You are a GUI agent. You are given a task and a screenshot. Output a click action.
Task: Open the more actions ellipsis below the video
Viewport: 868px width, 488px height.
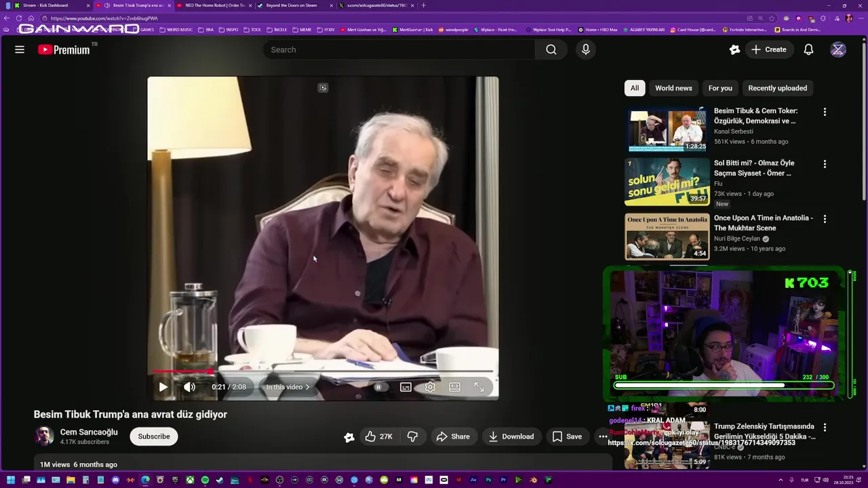click(603, 436)
